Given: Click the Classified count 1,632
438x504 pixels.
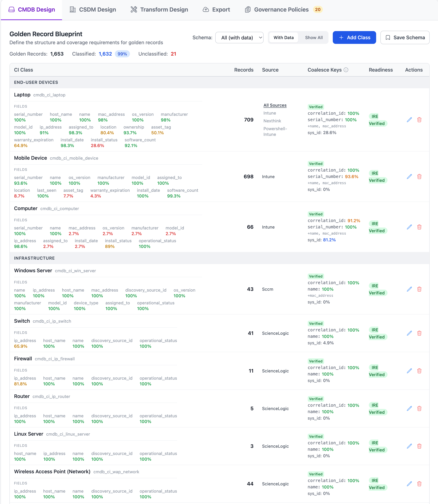Looking at the screenshot, I should [x=105, y=54].
